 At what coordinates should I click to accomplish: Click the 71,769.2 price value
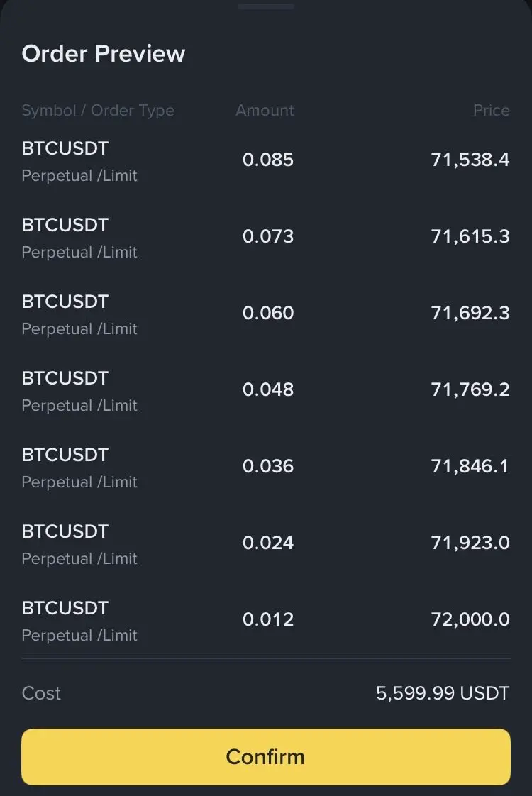(470, 389)
